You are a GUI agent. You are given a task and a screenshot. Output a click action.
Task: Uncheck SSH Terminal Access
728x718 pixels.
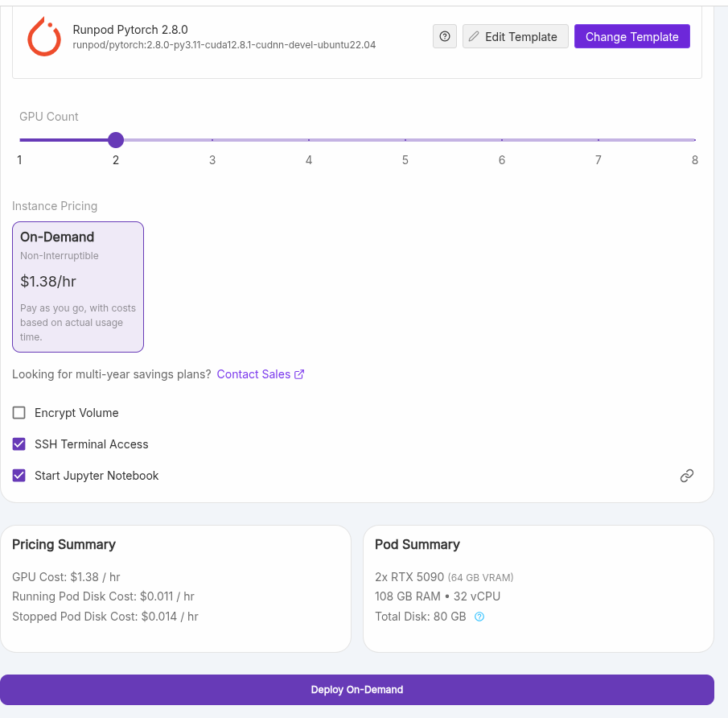point(19,444)
